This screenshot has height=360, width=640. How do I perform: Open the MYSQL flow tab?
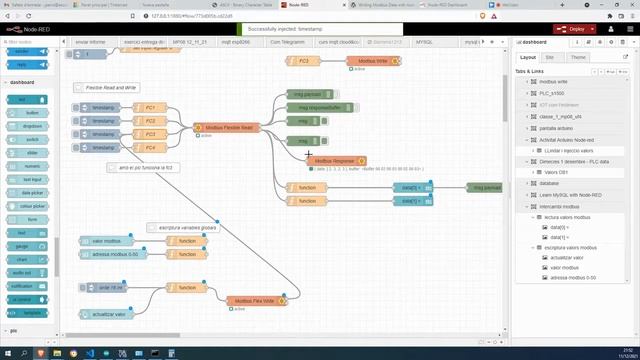click(x=424, y=42)
